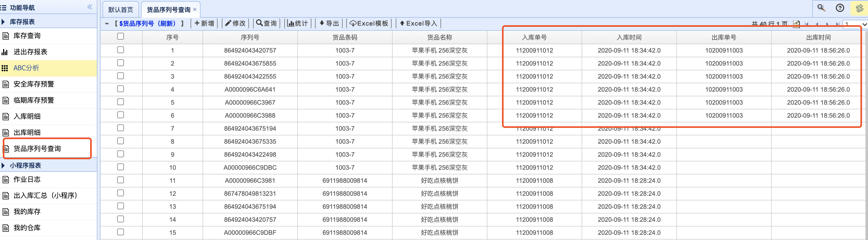Open the page number dropdown
Viewport: 868px width, 240px height.
click(x=855, y=24)
